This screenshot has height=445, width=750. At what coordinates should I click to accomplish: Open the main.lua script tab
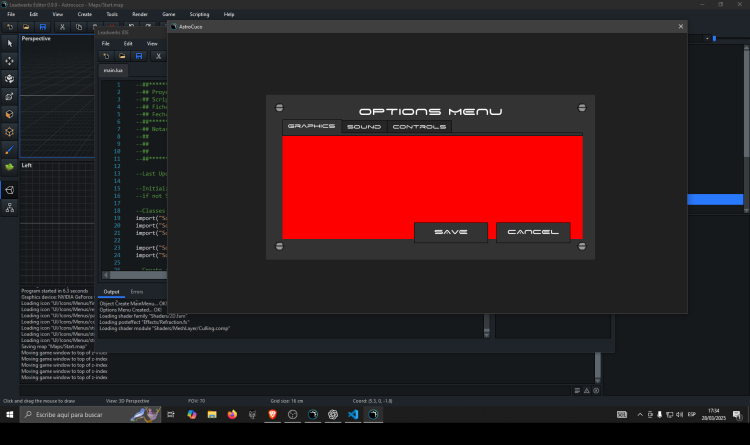[x=113, y=71]
